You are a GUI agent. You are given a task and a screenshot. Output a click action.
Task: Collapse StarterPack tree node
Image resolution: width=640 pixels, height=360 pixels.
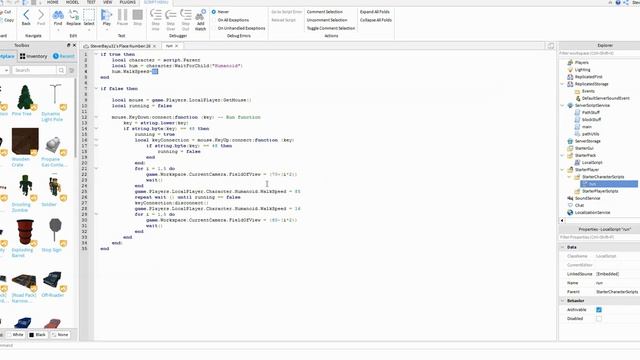(x=562, y=156)
